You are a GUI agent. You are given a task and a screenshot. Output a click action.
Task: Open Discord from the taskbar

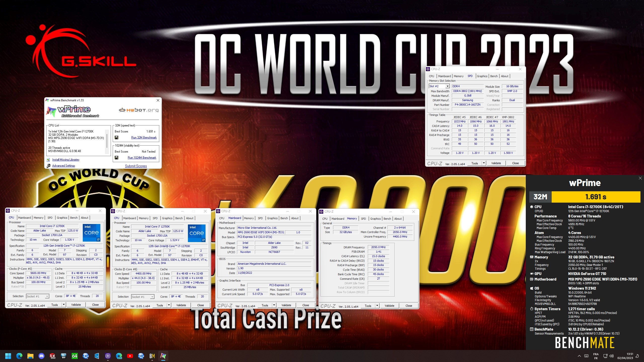pyautogui.click(x=41, y=356)
